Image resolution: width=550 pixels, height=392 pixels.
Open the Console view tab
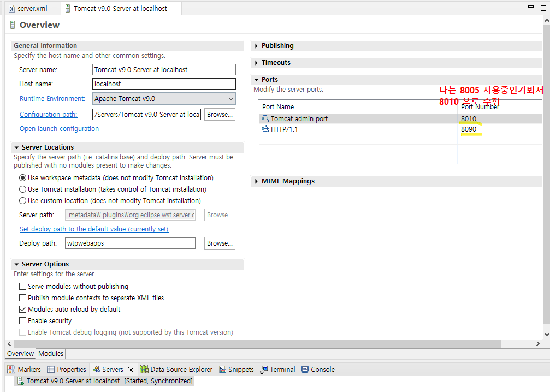pyautogui.click(x=318, y=369)
